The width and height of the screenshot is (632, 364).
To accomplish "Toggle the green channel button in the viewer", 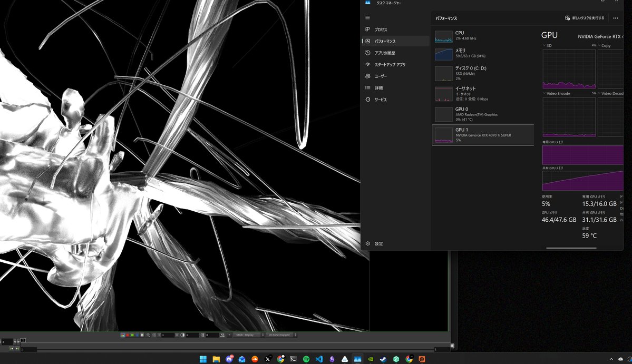I will pyautogui.click(x=132, y=335).
